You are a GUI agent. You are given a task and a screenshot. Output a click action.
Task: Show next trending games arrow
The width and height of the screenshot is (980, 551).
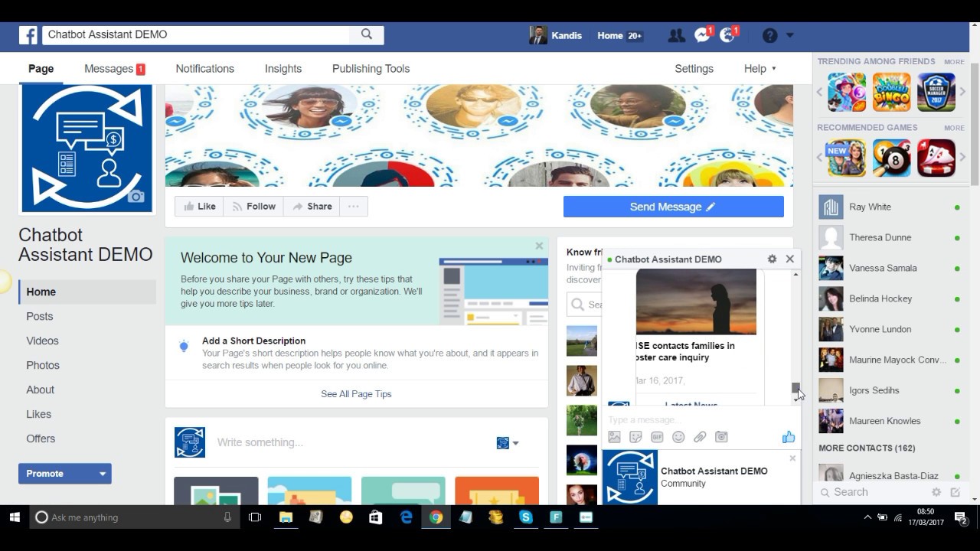(x=963, y=93)
